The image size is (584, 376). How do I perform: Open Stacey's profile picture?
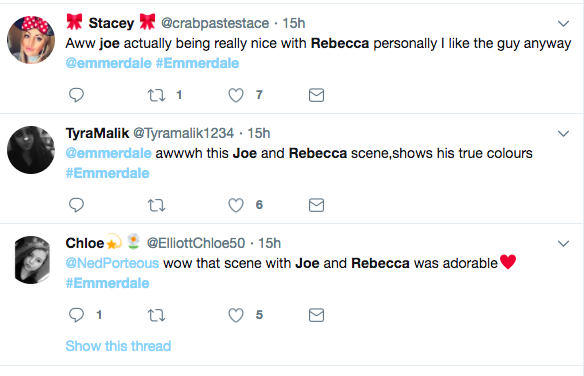click(x=31, y=40)
